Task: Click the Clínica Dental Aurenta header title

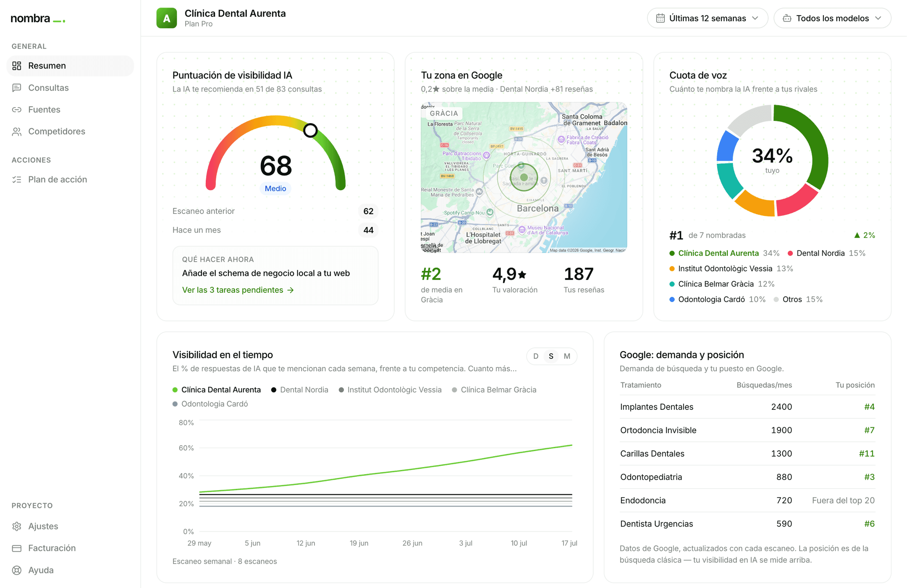Action: 235,13
